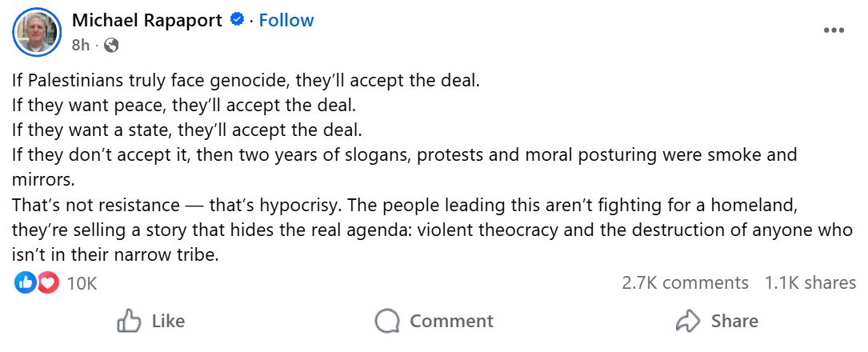Click the globe public audience icon
This screenshot has height=352, width=868.
111,46
